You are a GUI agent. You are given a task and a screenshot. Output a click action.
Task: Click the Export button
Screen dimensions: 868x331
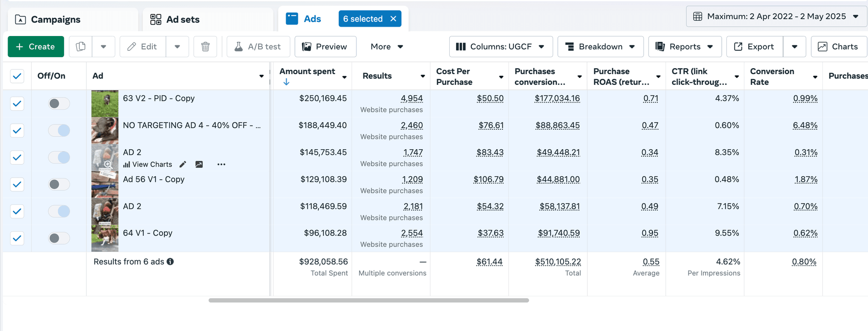pyautogui.click(x=754, y=47)
